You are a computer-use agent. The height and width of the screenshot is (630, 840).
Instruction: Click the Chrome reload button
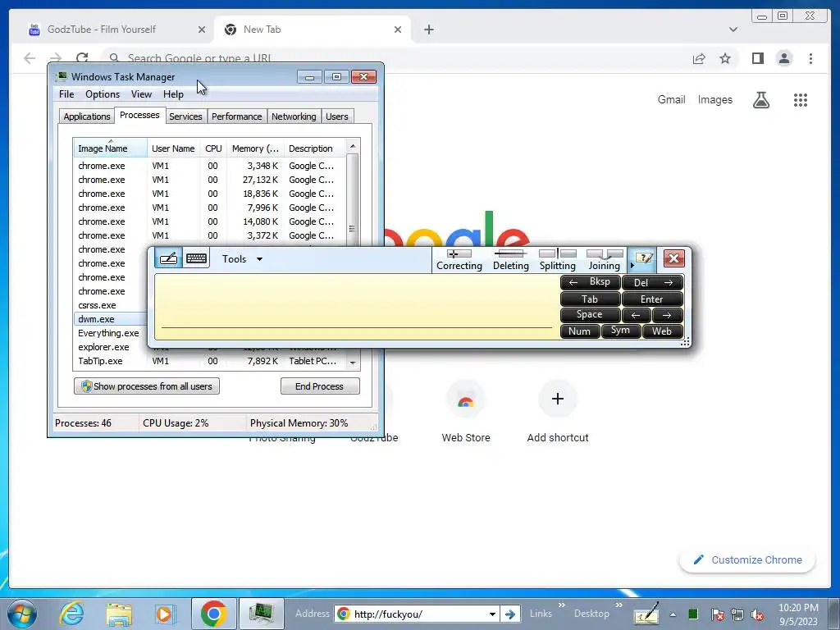(x=82, y=58)
